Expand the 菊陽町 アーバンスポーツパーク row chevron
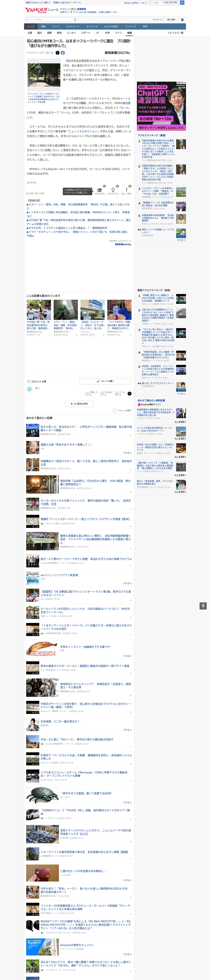This screenshot has height=980, width=210. [x=131, y=527]
